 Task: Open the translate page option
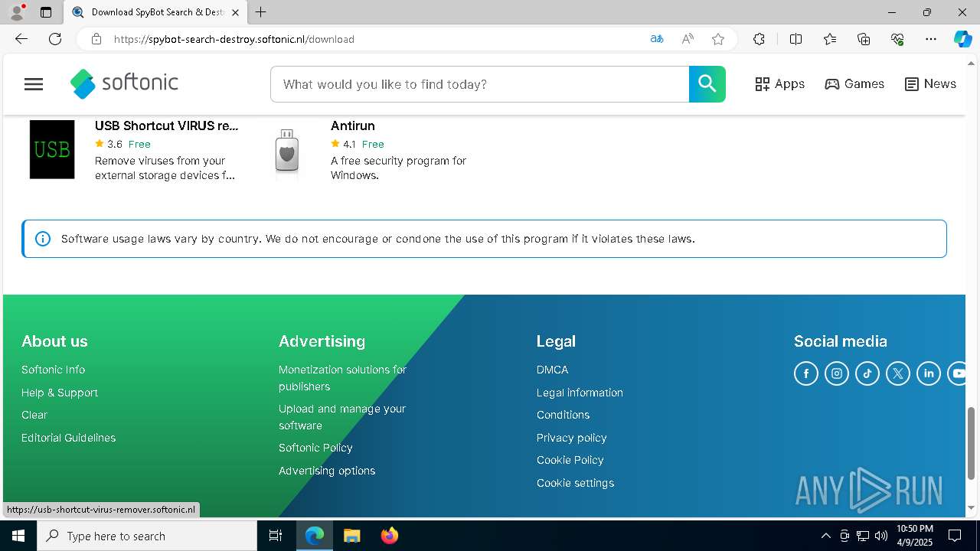click(x=657, y=39)
